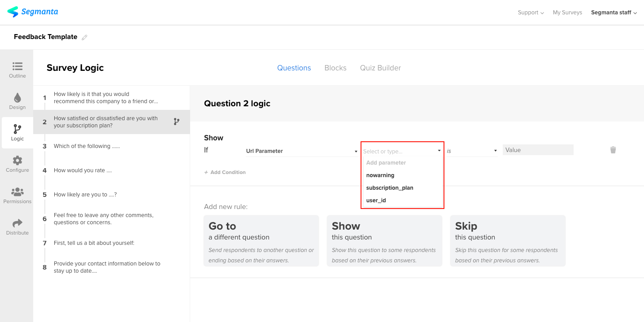Select question 4 'How would you rate'
This screenshot has height=322, width=644.
click(x=112, y=170)
